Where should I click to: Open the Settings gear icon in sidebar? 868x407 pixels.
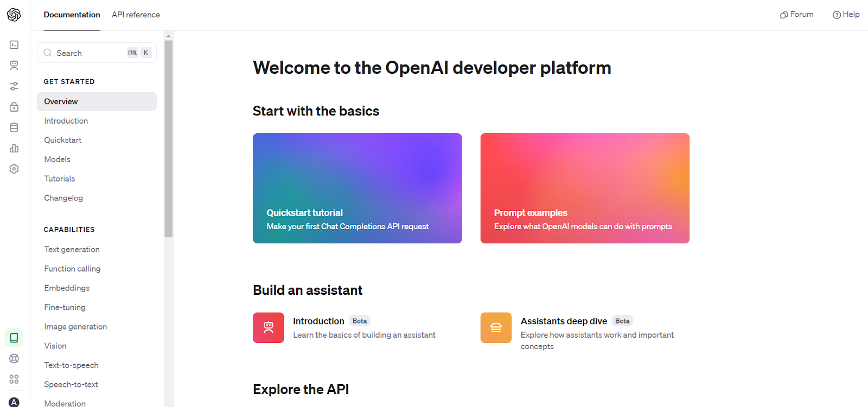pyautogui.click(x=14, y=169)
